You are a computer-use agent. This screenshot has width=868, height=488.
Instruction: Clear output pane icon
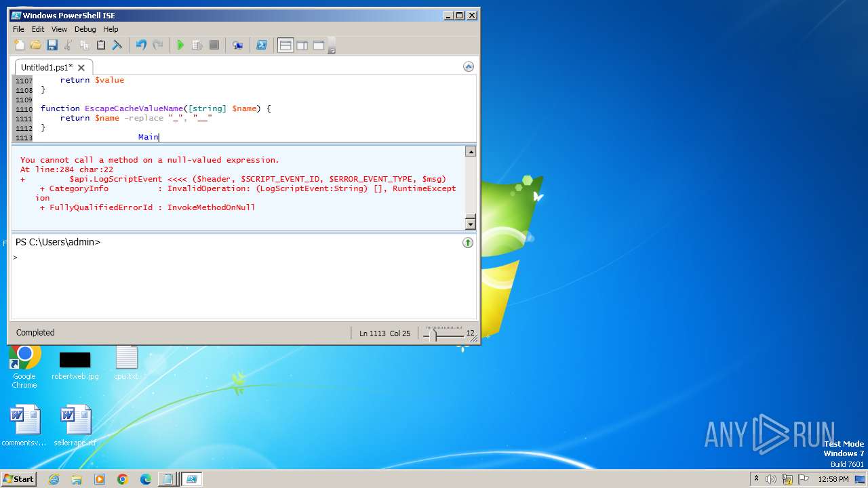(x=117, y=45)
